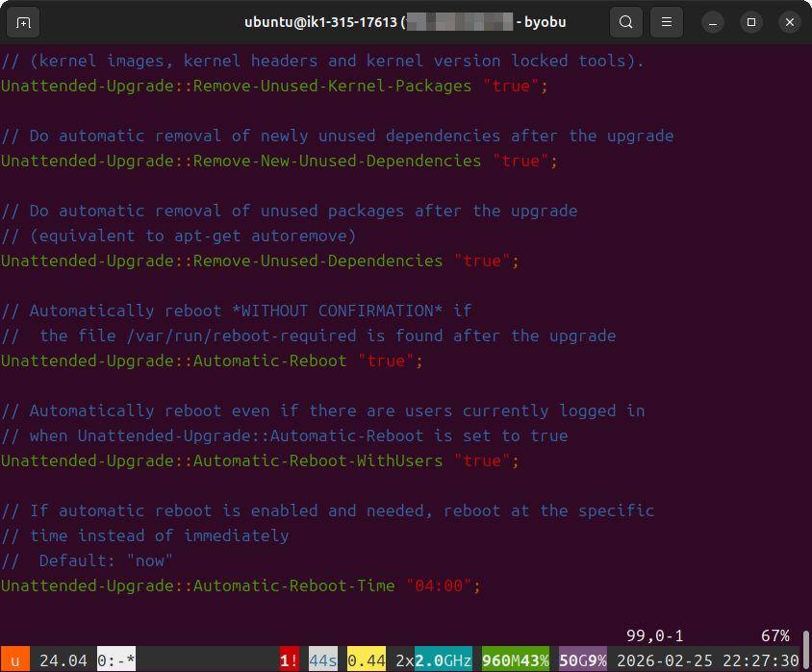The width and height of the screenshot is (812, 672).
Task: Select the byobu window 0 tab
Action: coord(116,660)
